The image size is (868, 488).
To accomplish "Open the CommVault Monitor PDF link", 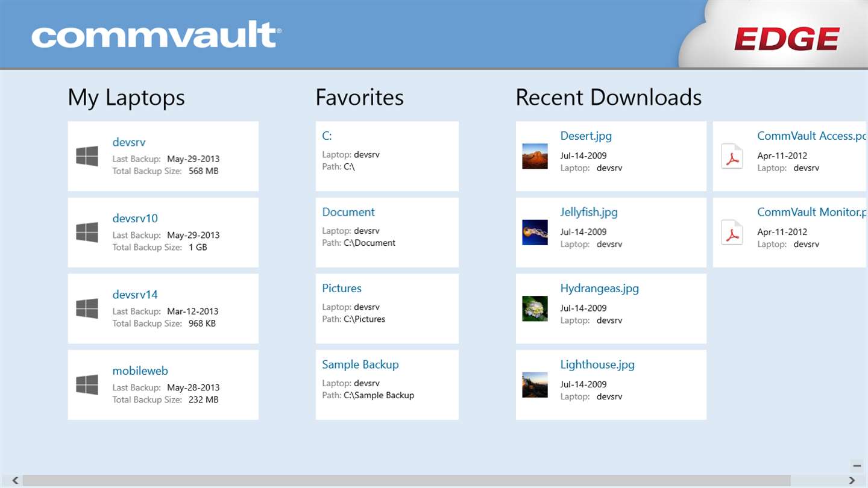I will (x=811, y=212).
